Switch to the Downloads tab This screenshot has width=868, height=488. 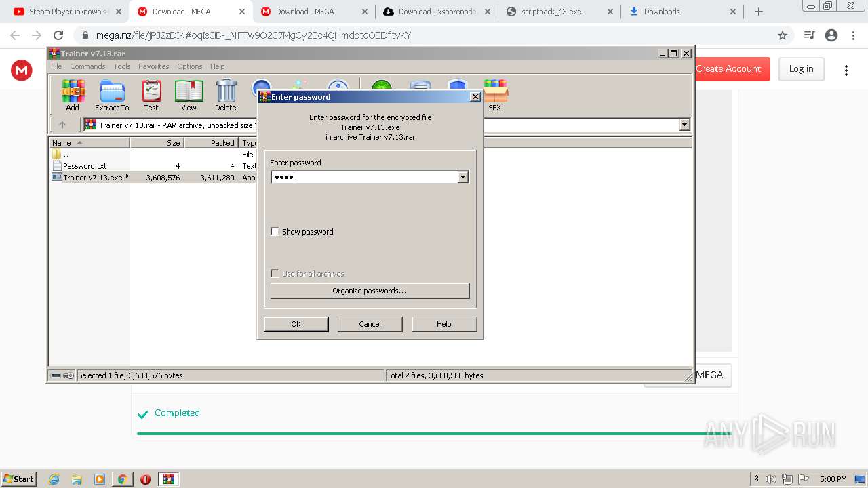pyautogui.click(x=682, y=12)
